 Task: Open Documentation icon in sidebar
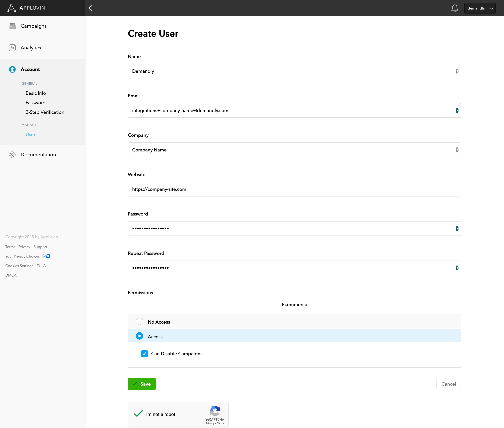[x=12, y=155]
